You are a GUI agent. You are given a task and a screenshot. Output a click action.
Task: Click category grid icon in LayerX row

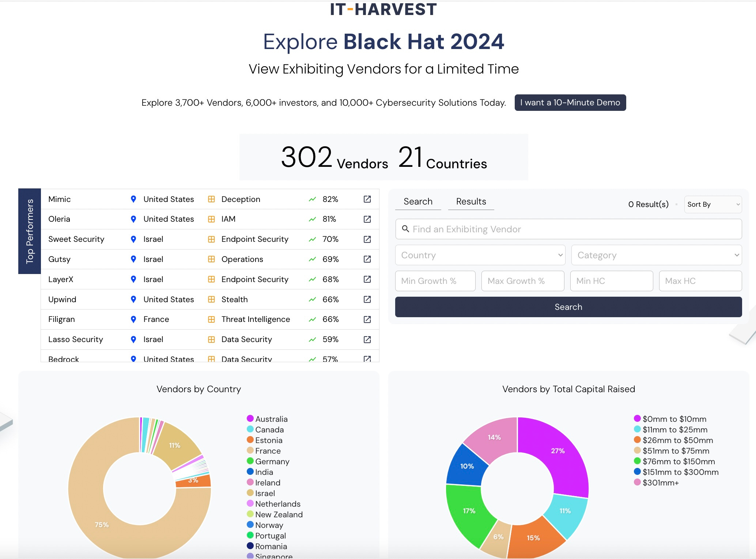tap(211, 279)
